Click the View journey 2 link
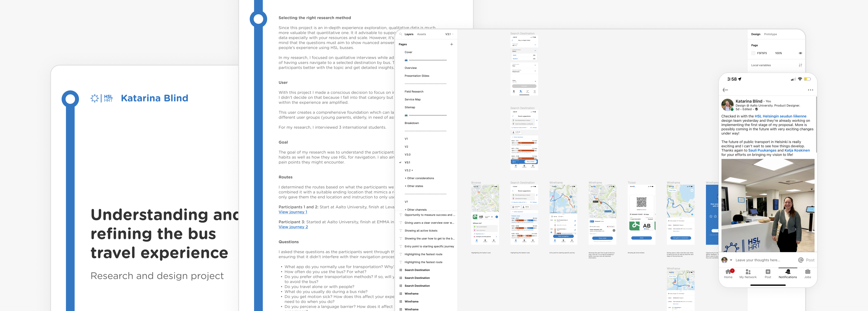 (x=293, y=227)
